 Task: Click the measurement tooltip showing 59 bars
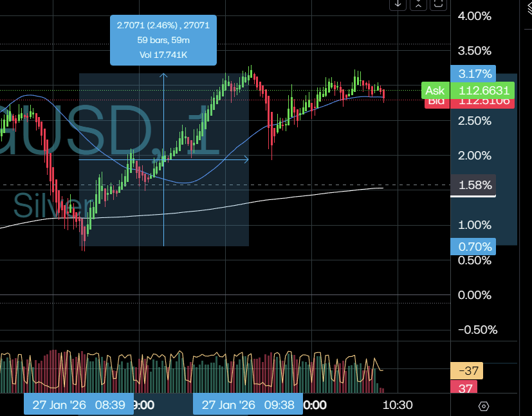163,40
